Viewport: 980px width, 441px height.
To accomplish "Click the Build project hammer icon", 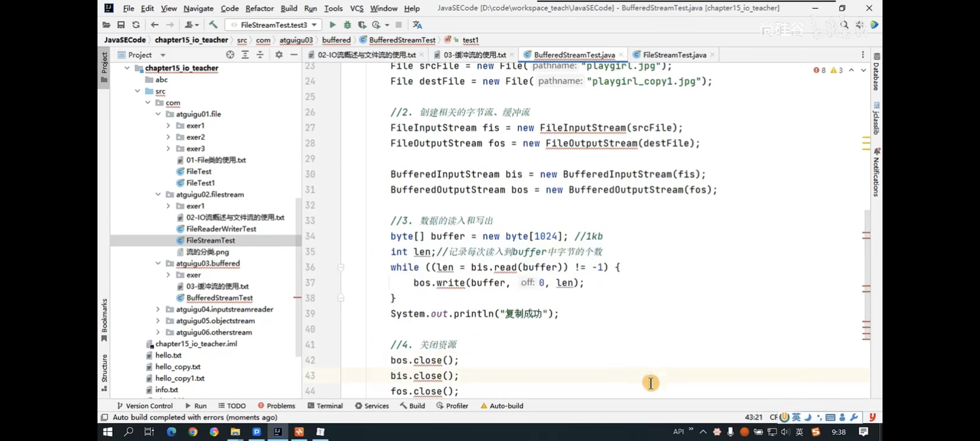I will 213,25.
